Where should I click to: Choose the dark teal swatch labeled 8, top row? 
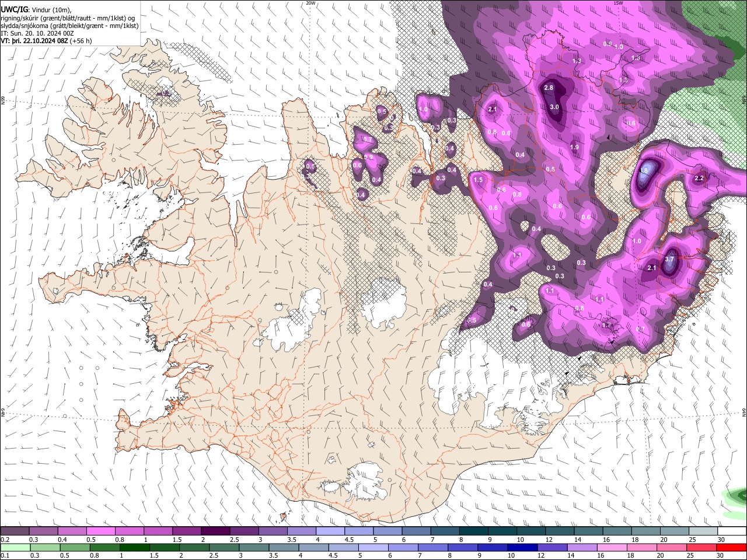coord(474,531)
